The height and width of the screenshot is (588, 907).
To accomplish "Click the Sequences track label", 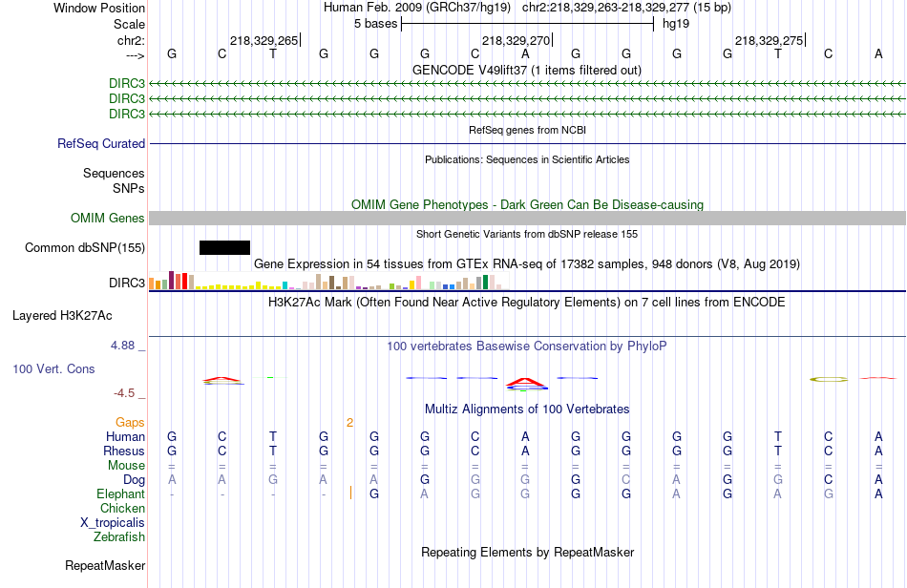I will coord(114,173).
